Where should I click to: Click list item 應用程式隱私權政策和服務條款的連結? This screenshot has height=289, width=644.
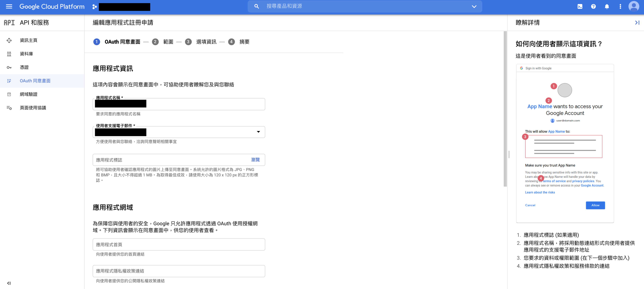tap(566, 266)
